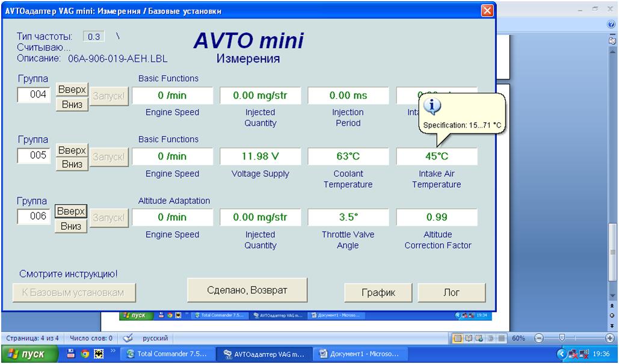Screen dimensions: 619x364
Task: Click the Лог button
Action: click(x=451, y=293)
